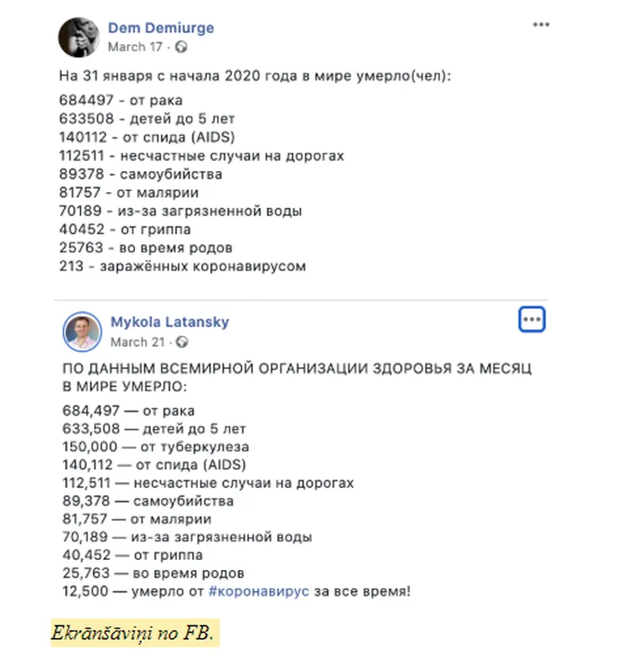The image size is (644, 663).
Task: Click the first post's header sentence about 31 января
Action: point(255,76)
